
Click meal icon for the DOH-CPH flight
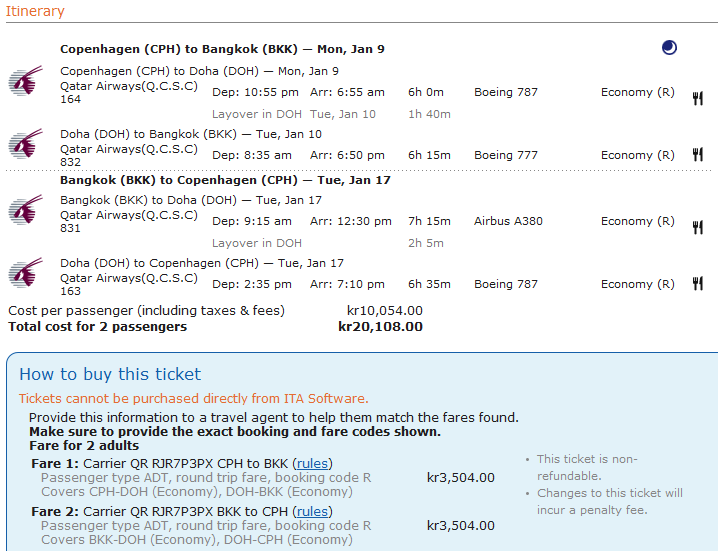pyautogui.click(x=698, y=284)
